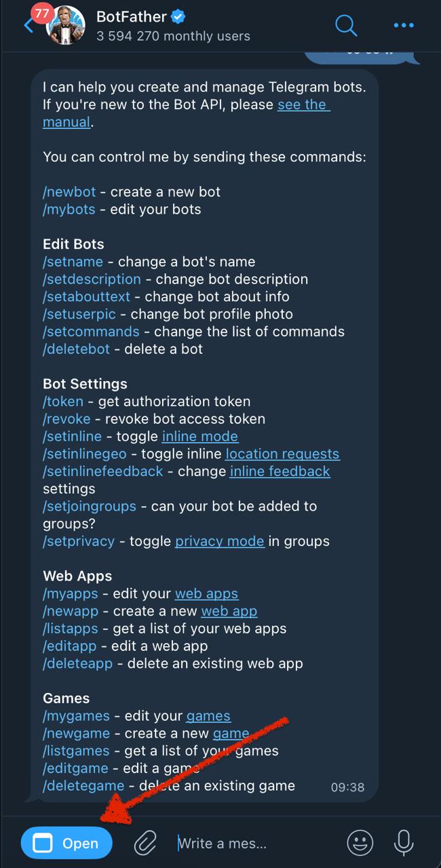Open the search in BotFather chat
Screen dimensions: 441x868
point(346,25)
